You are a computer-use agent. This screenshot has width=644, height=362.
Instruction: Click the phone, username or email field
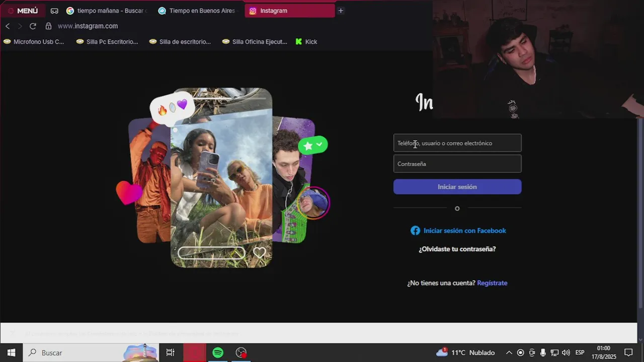tap(457, 143)
